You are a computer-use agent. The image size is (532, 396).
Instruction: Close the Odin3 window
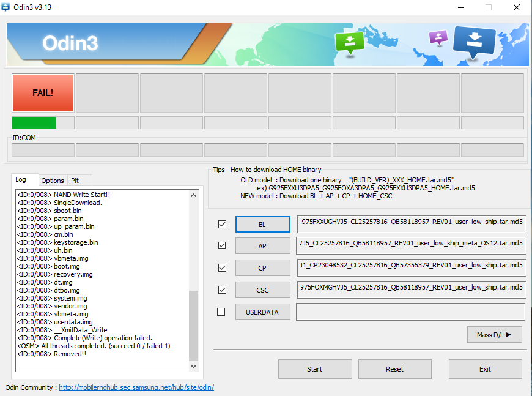[517, 7]
